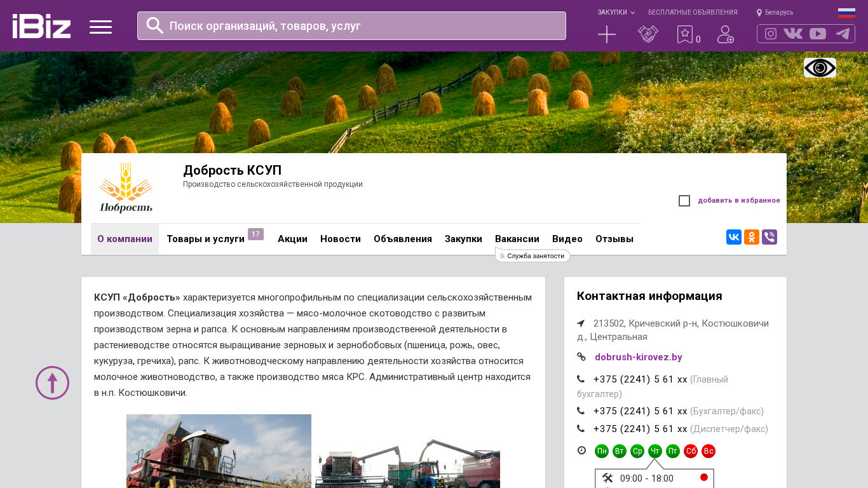Toggle the accessibility eye view
The image size is (868, 488).
820,68
